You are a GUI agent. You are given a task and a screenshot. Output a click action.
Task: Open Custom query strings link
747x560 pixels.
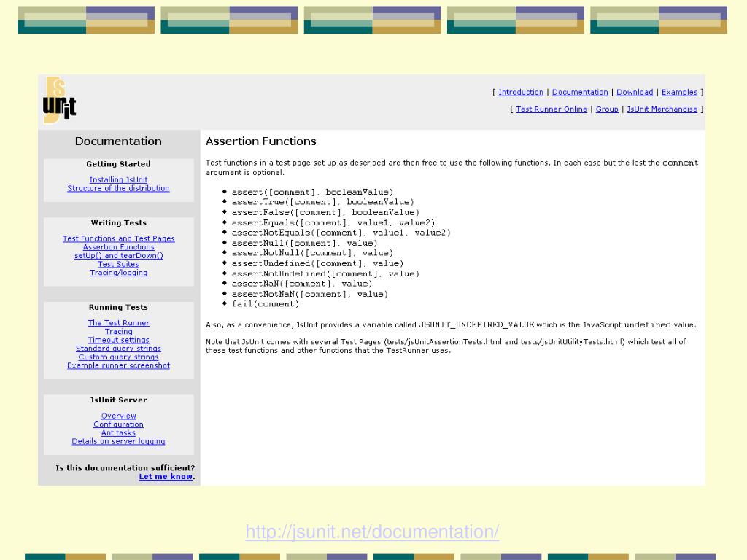click(119, 357)
